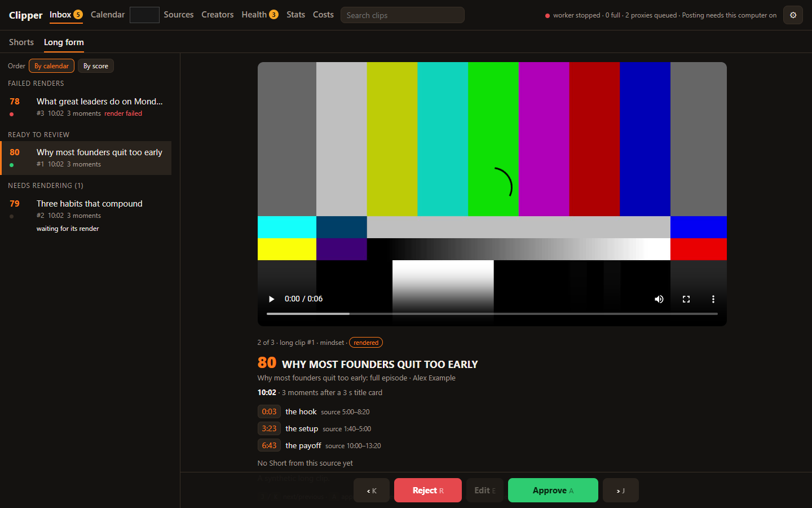Reject the current clip
The height and width of the screenshot is (508, 812).
[428, 491]
